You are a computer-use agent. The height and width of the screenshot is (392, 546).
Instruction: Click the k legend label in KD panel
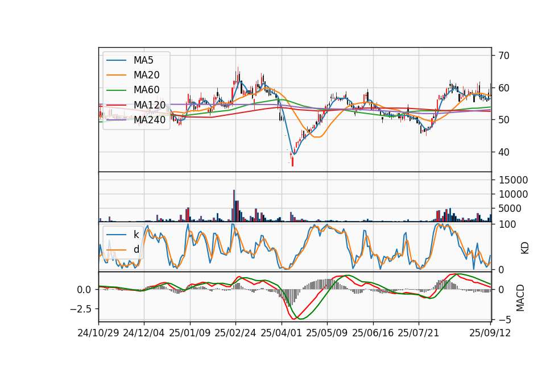(x=136, y=235)
